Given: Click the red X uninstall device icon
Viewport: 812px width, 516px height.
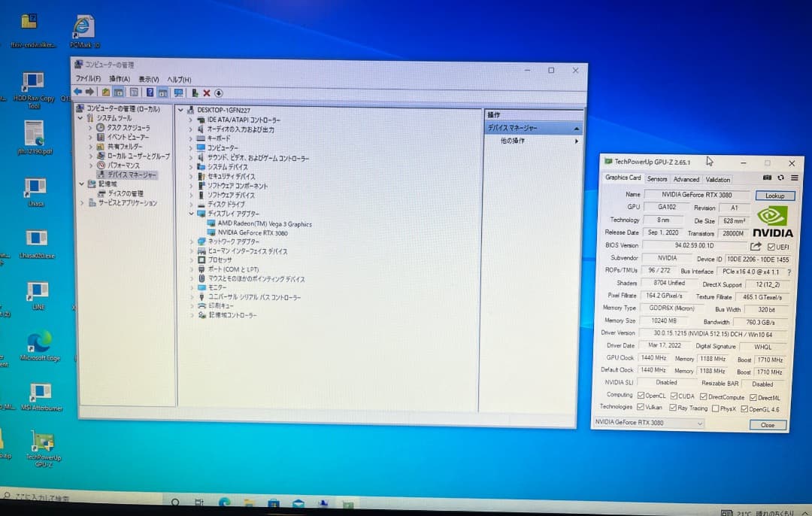Looking at the screenshot, I should [207, 93].
